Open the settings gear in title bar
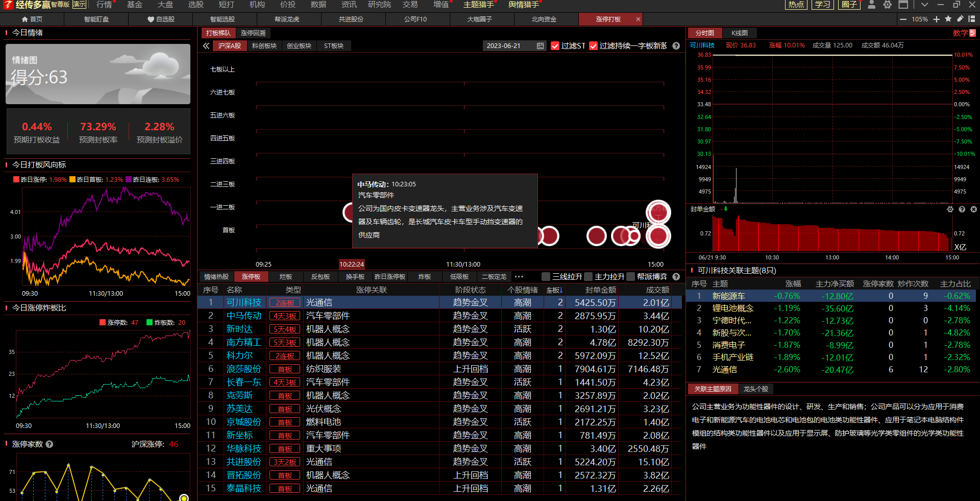The height and width of the screenshot is (501, 980). (x=888, y=5)
